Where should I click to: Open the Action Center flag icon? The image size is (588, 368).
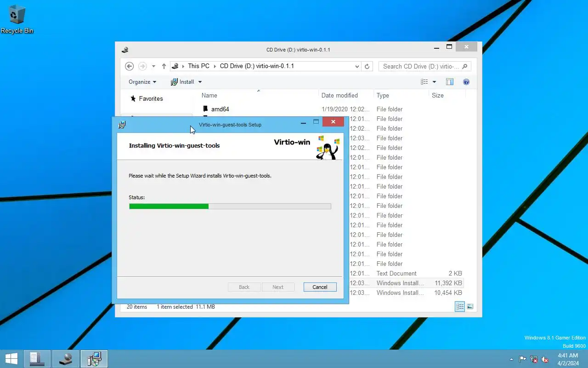coord(523,359)
